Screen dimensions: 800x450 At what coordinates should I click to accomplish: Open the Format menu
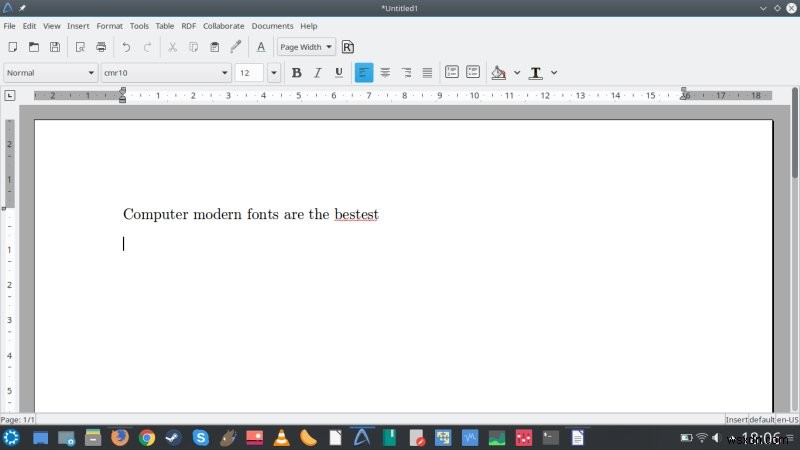[109, 25]
